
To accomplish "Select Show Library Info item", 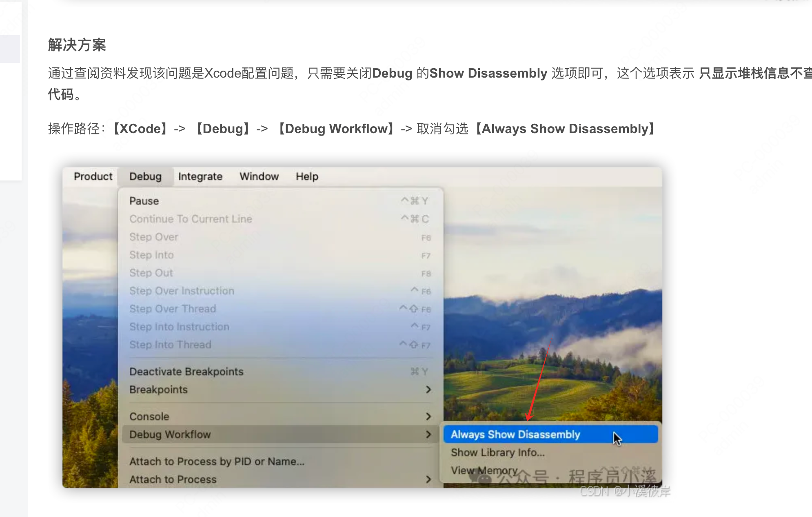I will tap(497, 452).
